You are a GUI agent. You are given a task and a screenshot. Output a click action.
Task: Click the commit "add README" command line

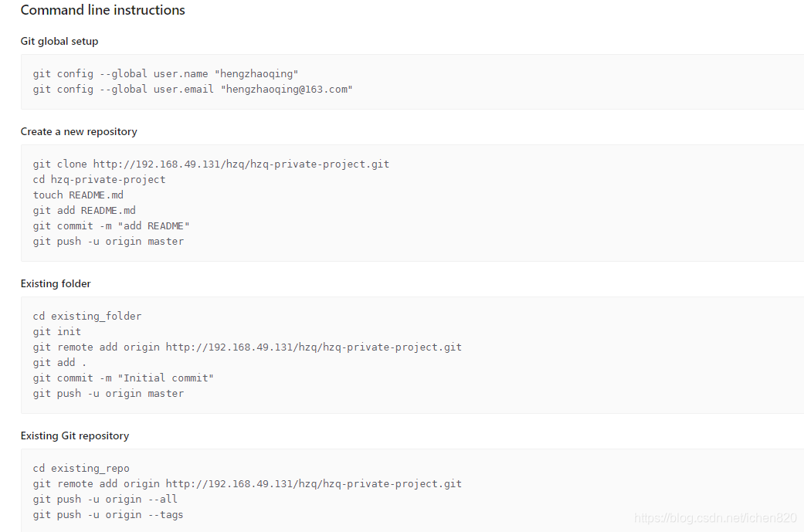click(x=111, y=226)
